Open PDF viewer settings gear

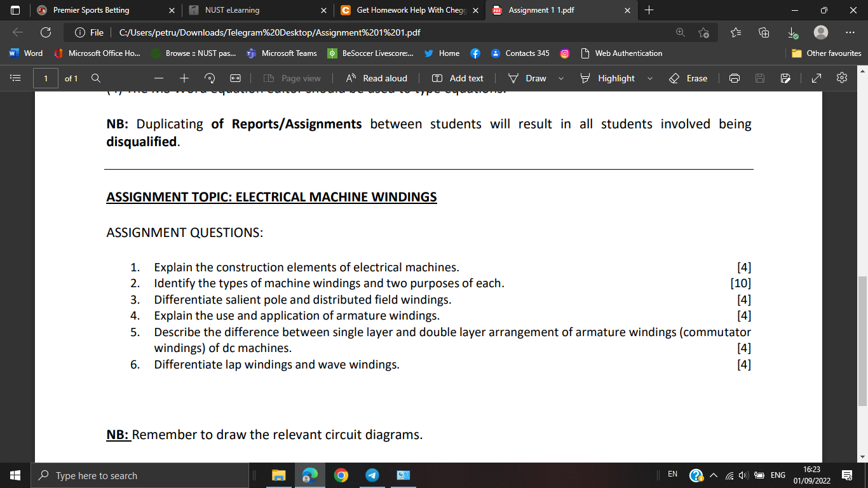click(x=842, y=78)
